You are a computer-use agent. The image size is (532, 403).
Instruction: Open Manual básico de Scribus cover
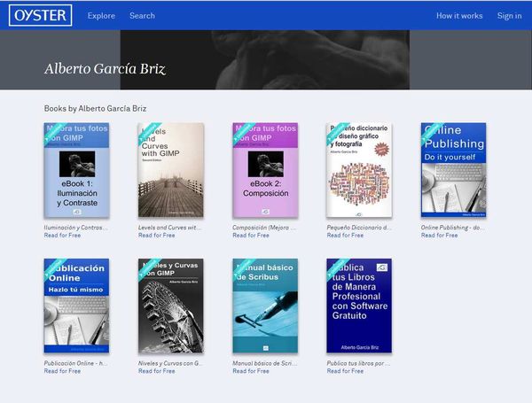265,306
